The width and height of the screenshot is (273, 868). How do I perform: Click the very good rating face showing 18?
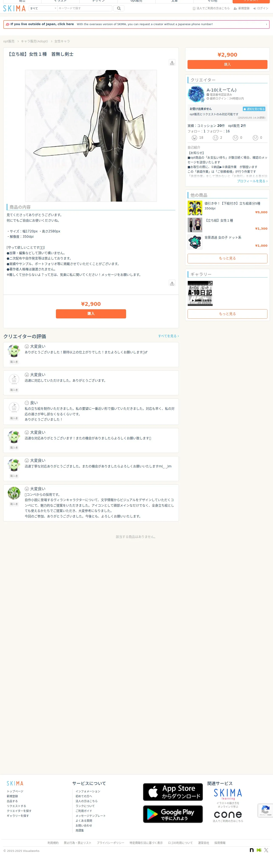(194, 138)
